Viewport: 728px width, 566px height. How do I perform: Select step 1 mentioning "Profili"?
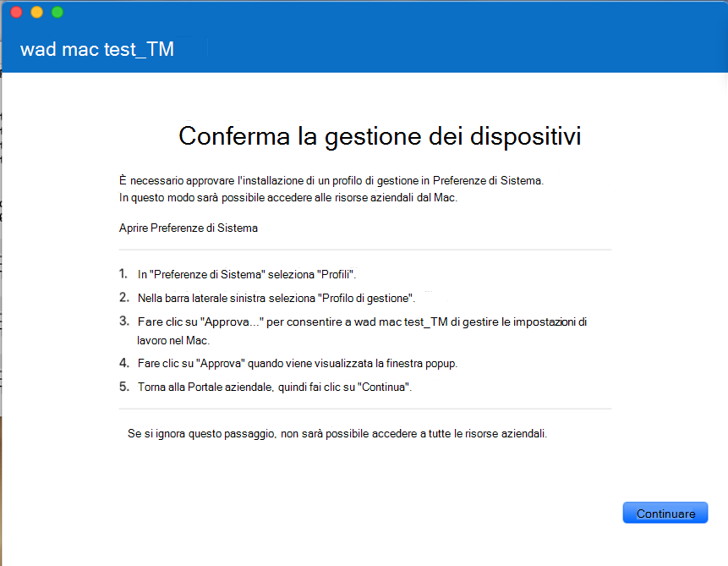click(237, 274)
